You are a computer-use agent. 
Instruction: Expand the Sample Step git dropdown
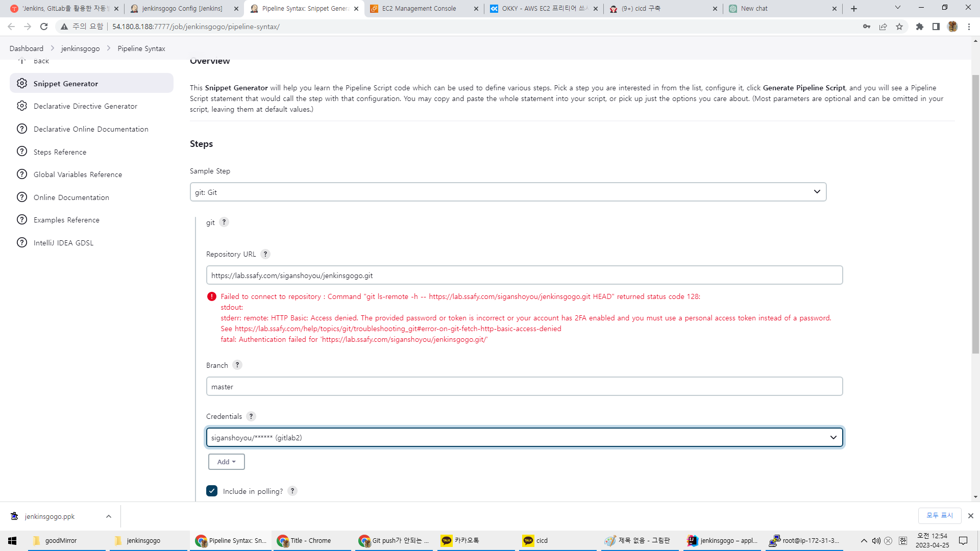(508, 192)
